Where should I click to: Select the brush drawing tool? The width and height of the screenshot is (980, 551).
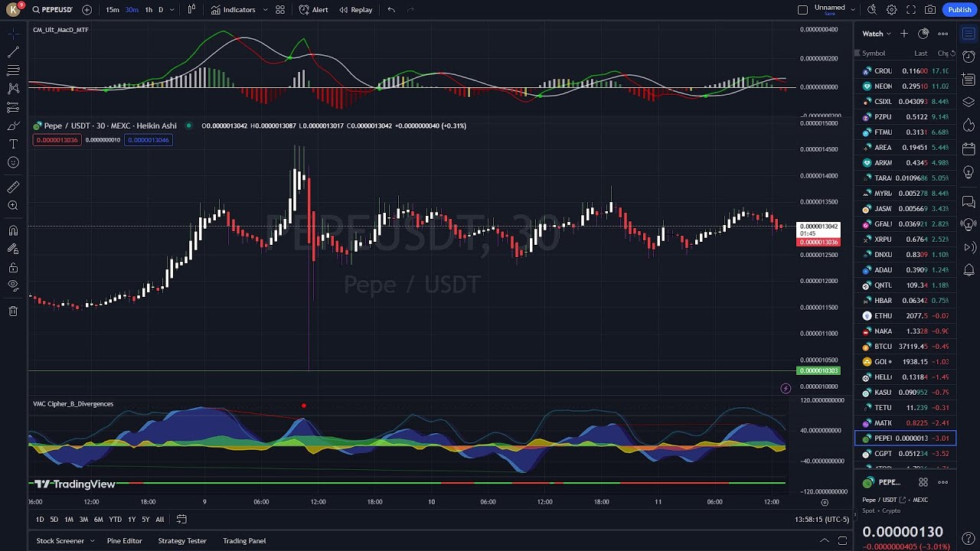point(13,126)
